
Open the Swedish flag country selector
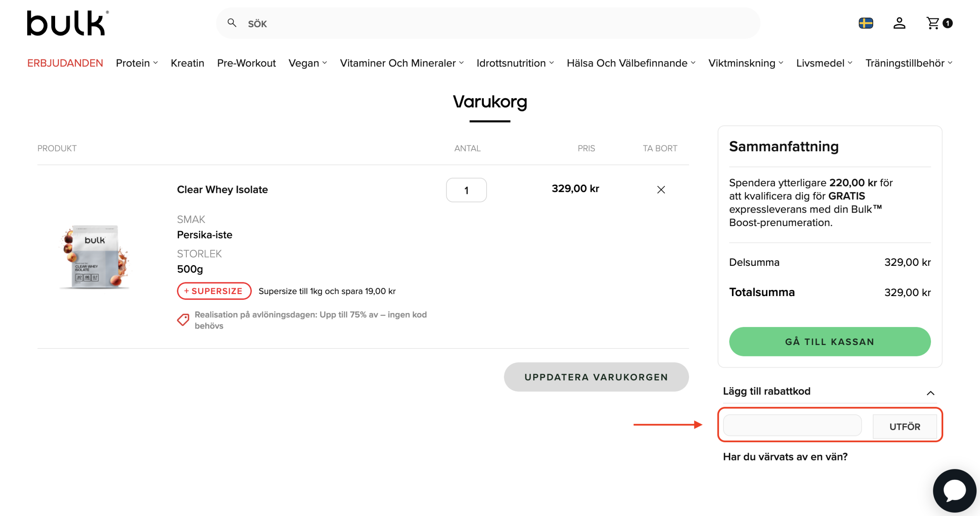click(x=866, y=23)
